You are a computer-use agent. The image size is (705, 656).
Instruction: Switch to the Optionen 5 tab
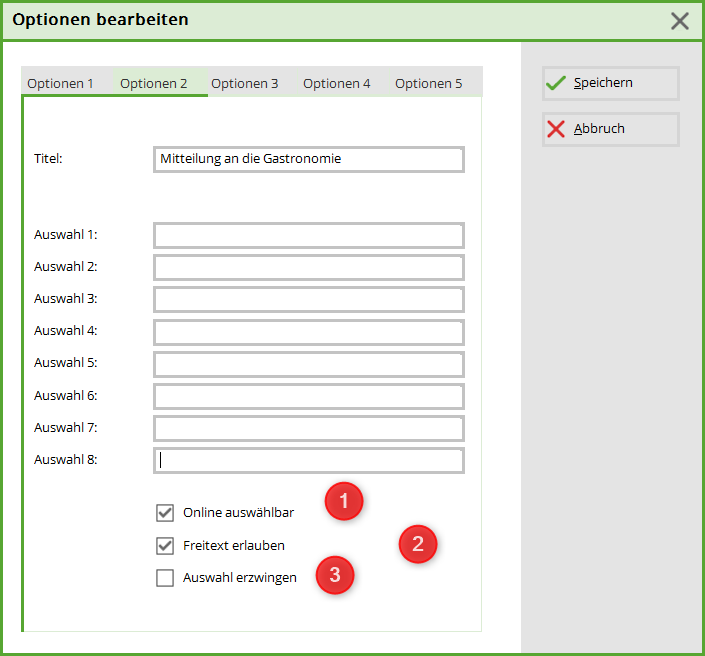coord(429,83)
